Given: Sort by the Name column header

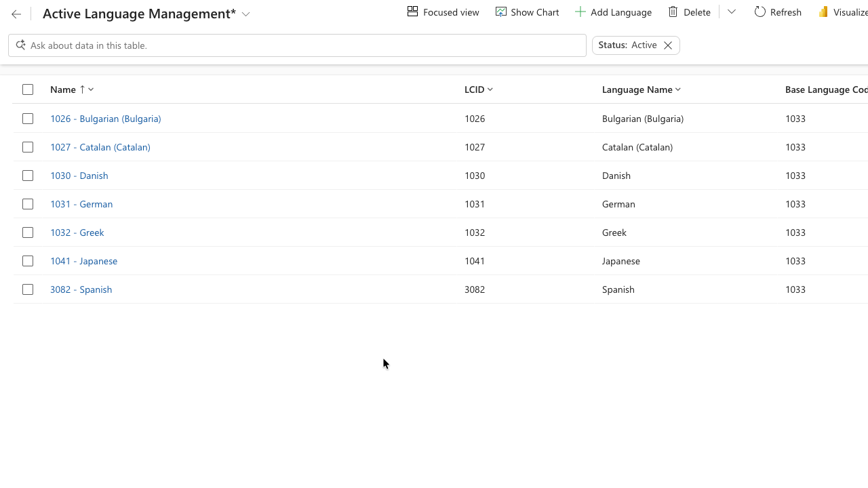Looking at the screenshot, I should coord(64,89).
